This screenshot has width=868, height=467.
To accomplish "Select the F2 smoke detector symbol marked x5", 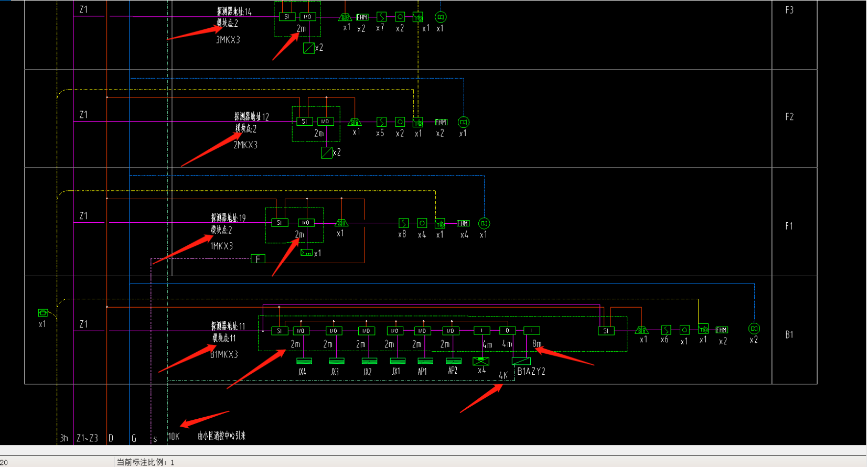I will [381, 122].
